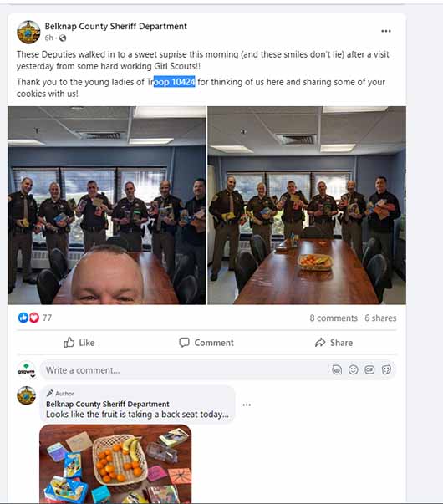Open the avatar sticker icon in comment box

pyautogui.click(x=337, y=370)
